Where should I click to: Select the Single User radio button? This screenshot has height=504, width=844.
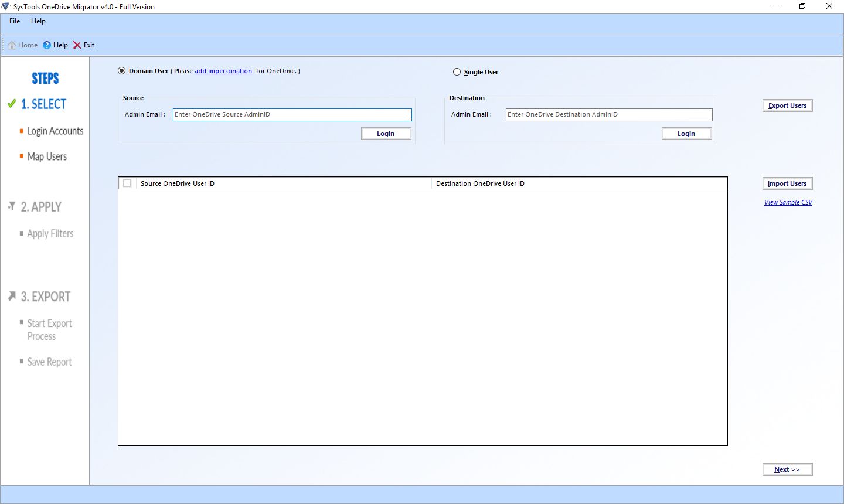pos(457,71)
